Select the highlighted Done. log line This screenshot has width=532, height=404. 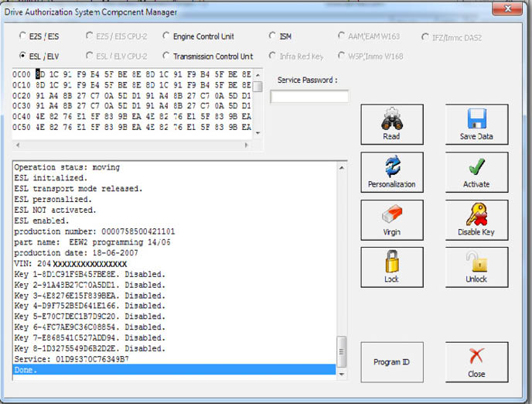click(174, 371)
